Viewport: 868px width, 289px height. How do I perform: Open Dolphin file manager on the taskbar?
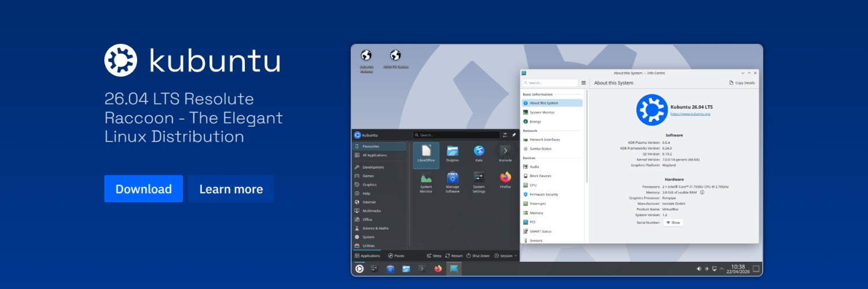click(406, 269)
